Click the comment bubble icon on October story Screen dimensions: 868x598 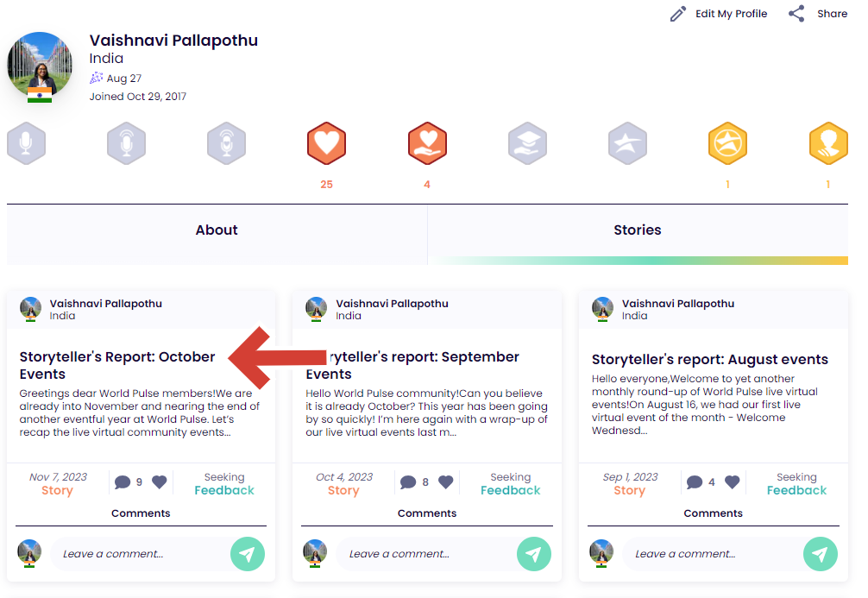point(123,482)
